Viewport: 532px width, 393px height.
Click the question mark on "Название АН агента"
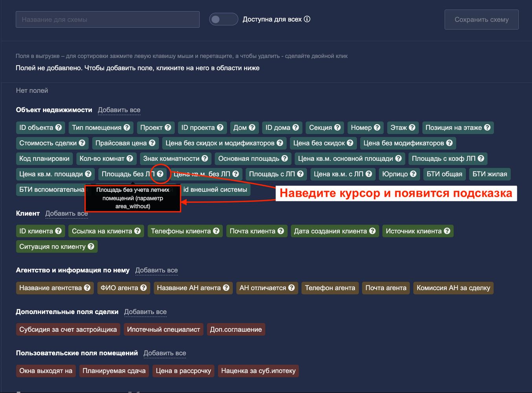coord(226,288)
